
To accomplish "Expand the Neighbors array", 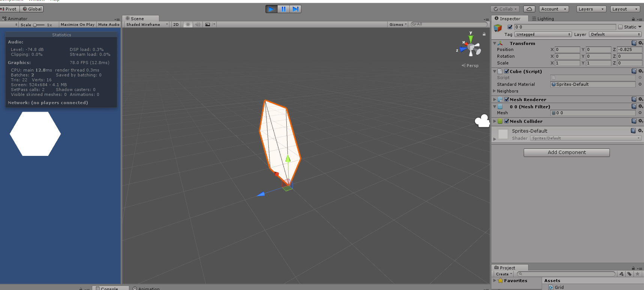I will (494, 91).
